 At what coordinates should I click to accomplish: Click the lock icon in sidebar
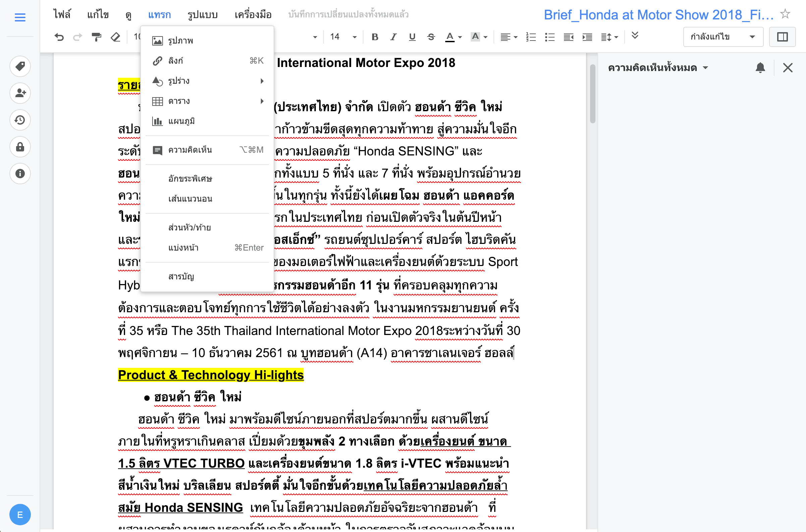pyautogui.click(x=20, y=147)
